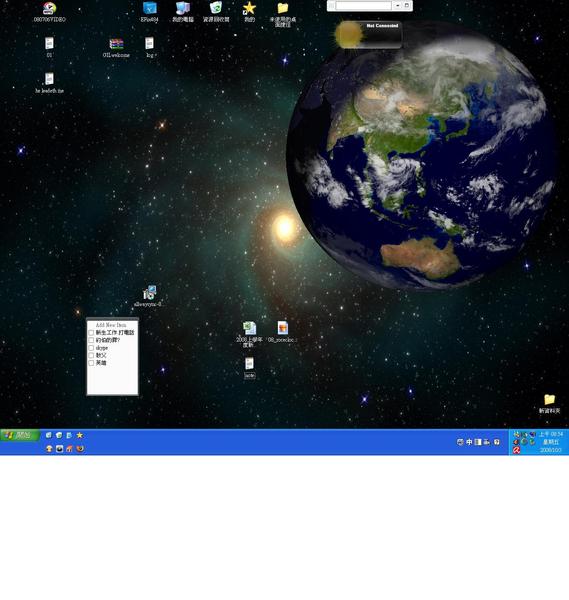This screenshot has height=600, width=569.
Task: Open the 開始 Start menu
Action: point(20,435)
